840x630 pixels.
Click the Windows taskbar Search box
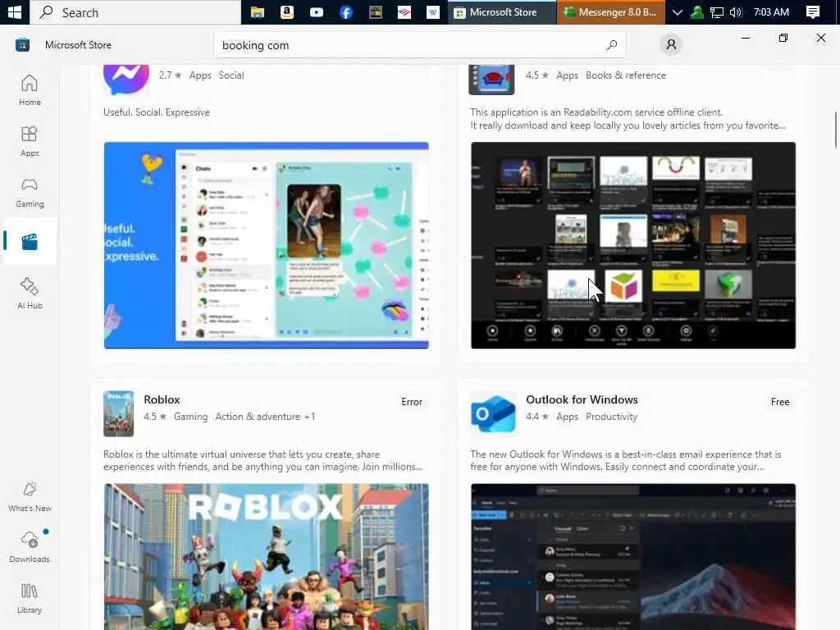(x=135, y=11)
